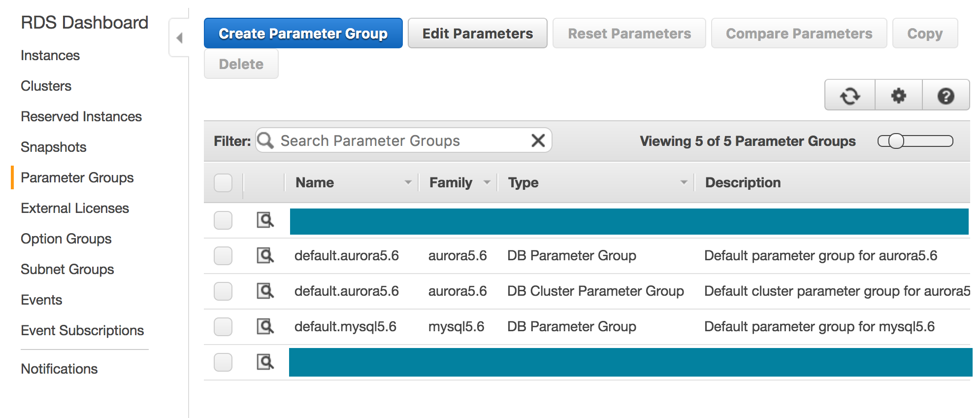Open the Name column sort dropdown
980x418 pixels.
[408, 182]
